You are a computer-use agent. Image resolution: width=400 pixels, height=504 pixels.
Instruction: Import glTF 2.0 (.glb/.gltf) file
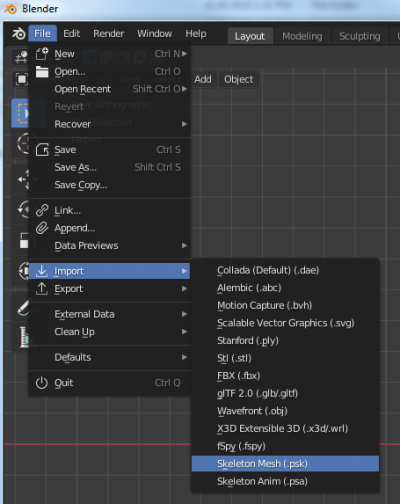click(x=285, y=393)
